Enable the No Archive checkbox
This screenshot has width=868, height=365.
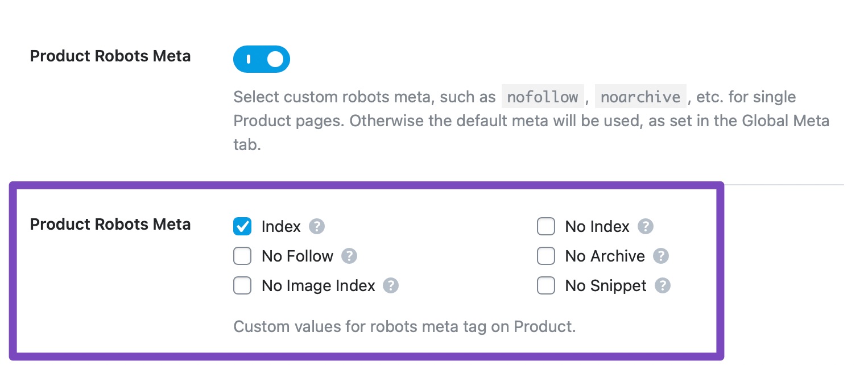coord(546,256)
